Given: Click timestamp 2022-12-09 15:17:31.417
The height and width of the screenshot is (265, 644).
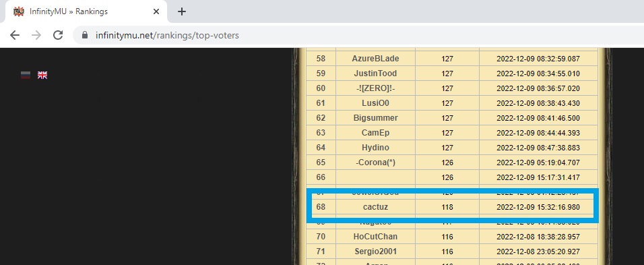Looking at the screenshot, I should [x=538, y=177].
